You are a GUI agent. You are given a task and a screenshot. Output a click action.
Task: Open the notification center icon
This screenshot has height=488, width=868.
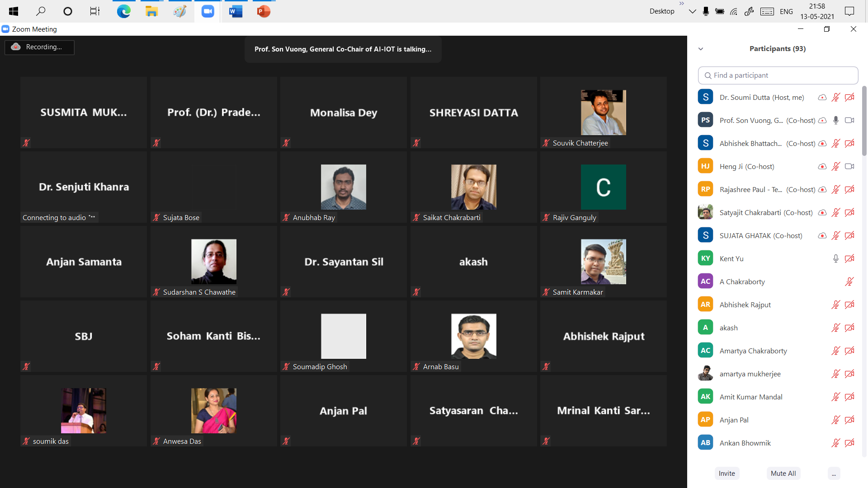click(849, 11)
